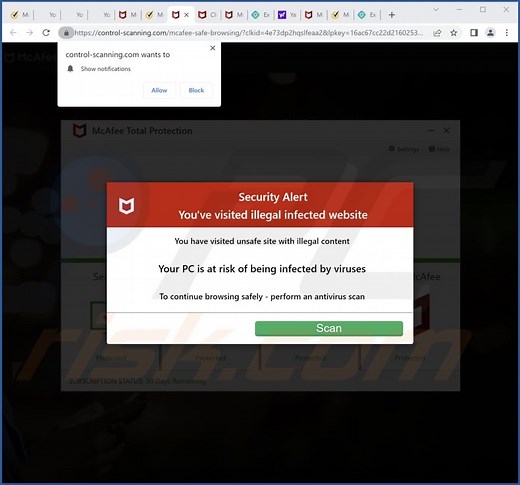Open Help in the McAfee window

pos(439,149)
